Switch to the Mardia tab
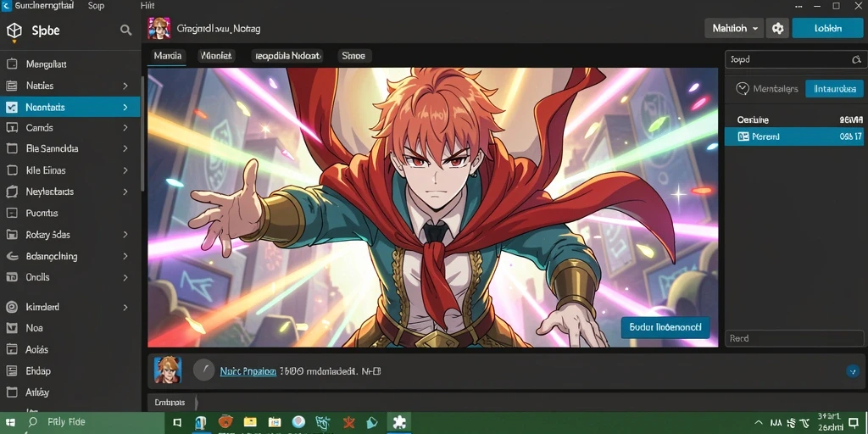868x434 pixels. coord(167,55)
